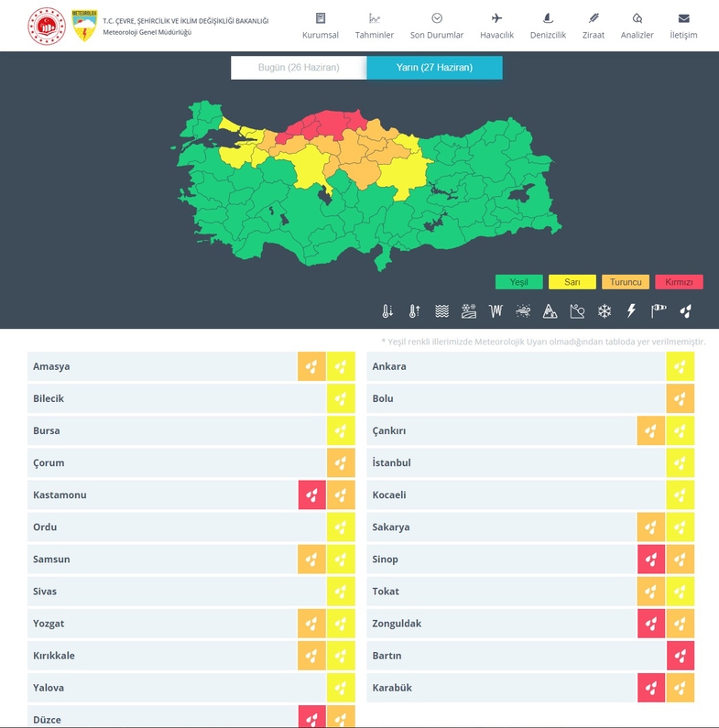The image size is (719, 728).
Task: Click the temperature rise thermometer icon
Action: (x=414, y=311)
